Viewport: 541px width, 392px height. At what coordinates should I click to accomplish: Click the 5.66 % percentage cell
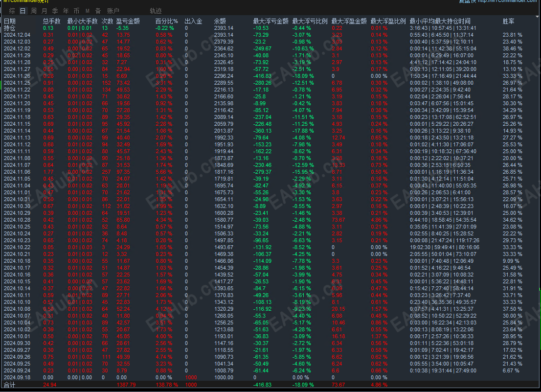[x=164, y=172]
